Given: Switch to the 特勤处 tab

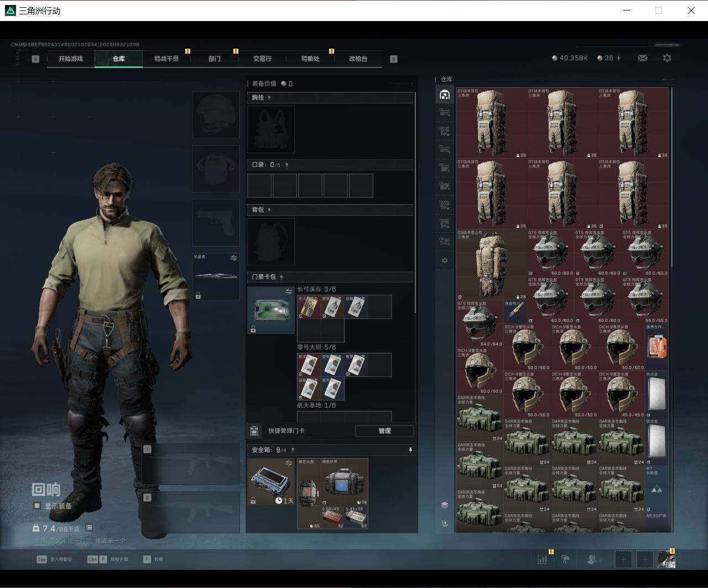Looking at the screenshot, I should point(310,59).
